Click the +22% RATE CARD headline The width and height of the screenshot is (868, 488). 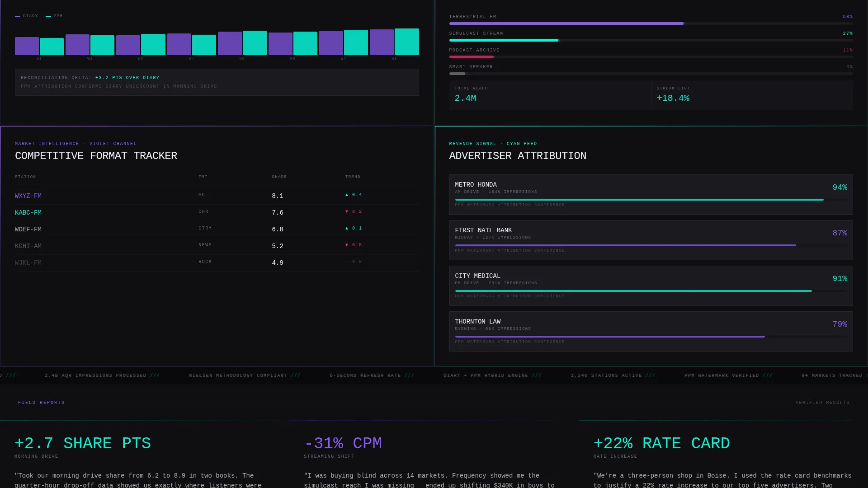coord(661,444)
